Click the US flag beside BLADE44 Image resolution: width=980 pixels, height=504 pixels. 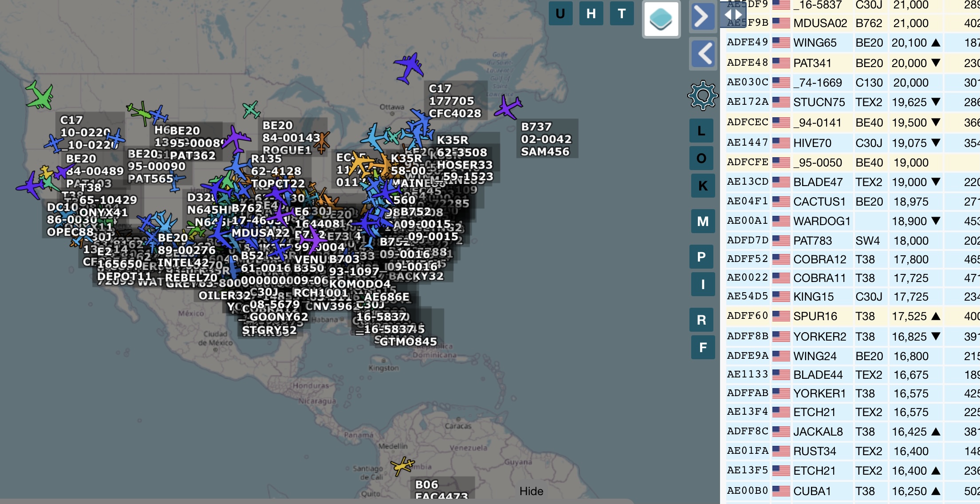781,375
